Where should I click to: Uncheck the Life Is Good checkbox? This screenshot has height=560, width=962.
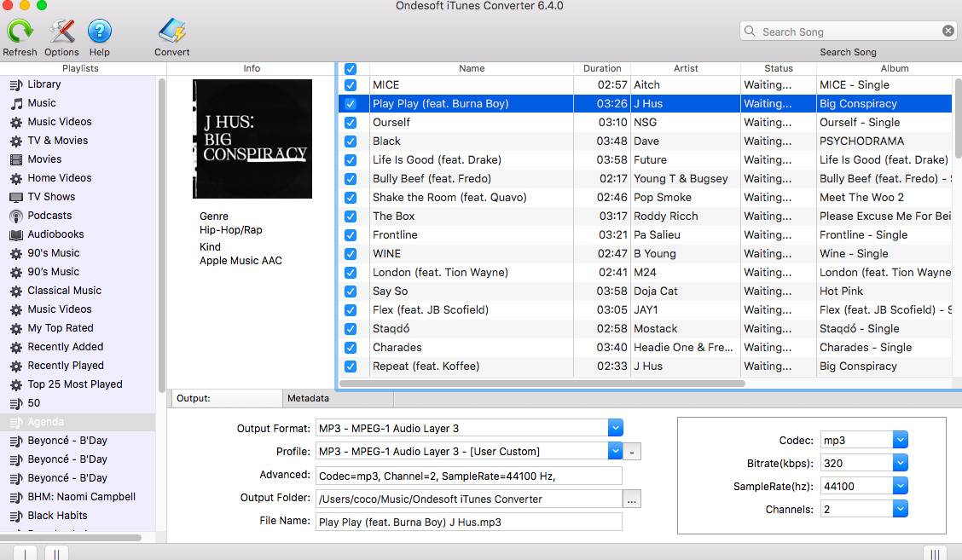coord(351,160)
